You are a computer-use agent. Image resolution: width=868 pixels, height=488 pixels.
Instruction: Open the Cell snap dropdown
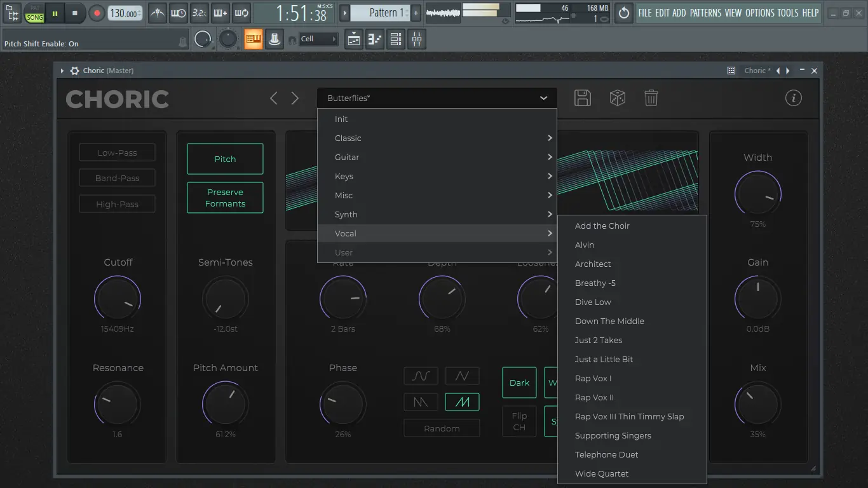click(x=318, y=39)
